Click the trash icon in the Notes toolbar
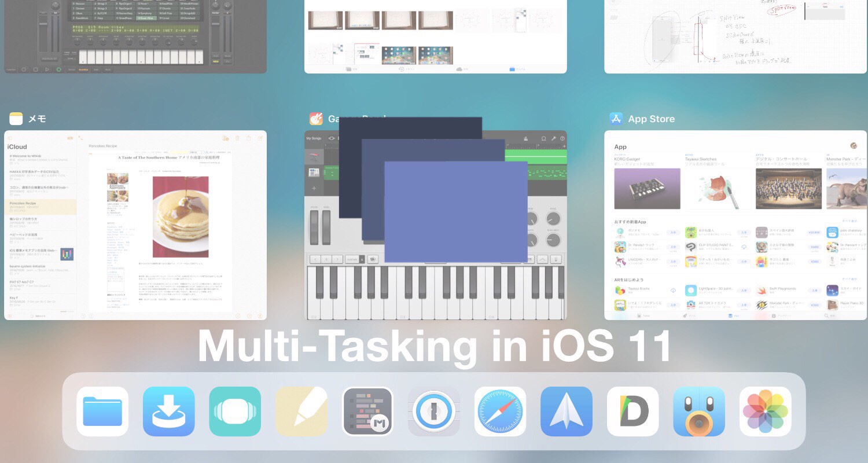Screen dimensions: 868x463 [x=237, y=138]
